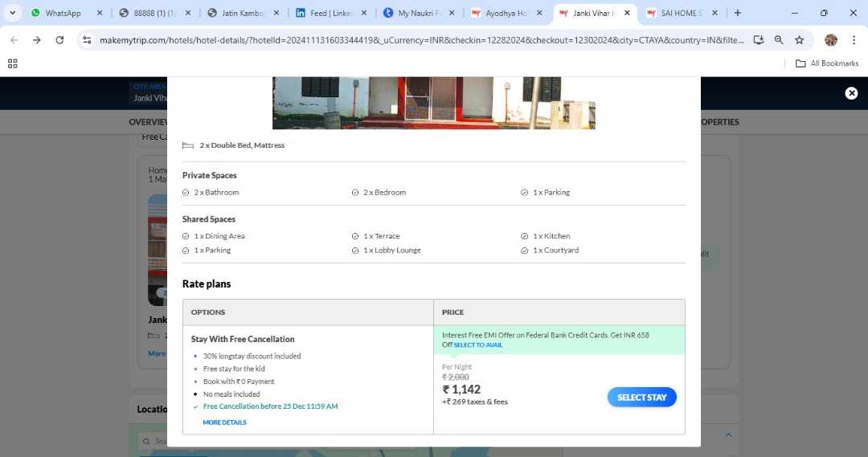The image size is (868, 457).
Task: Close the WhatsApp tab
Action: click(x=100, y=13)
